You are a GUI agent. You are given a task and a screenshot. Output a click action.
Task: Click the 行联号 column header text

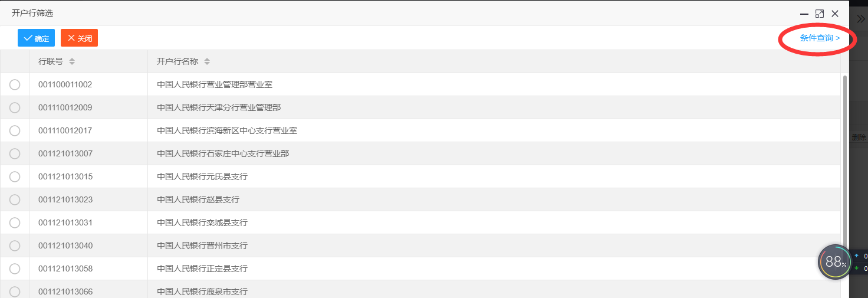pos(51,61)
